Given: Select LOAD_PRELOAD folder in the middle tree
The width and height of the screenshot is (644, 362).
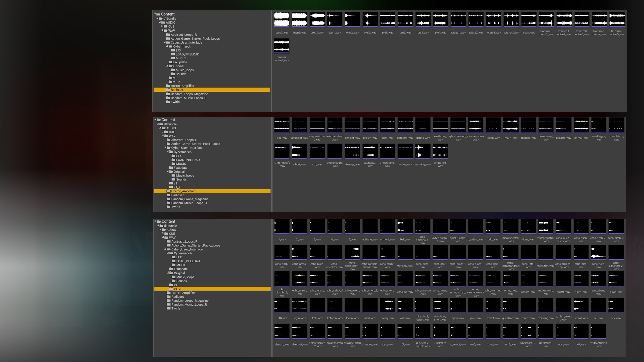Looking at the screenshot, I should click(187, 160).
